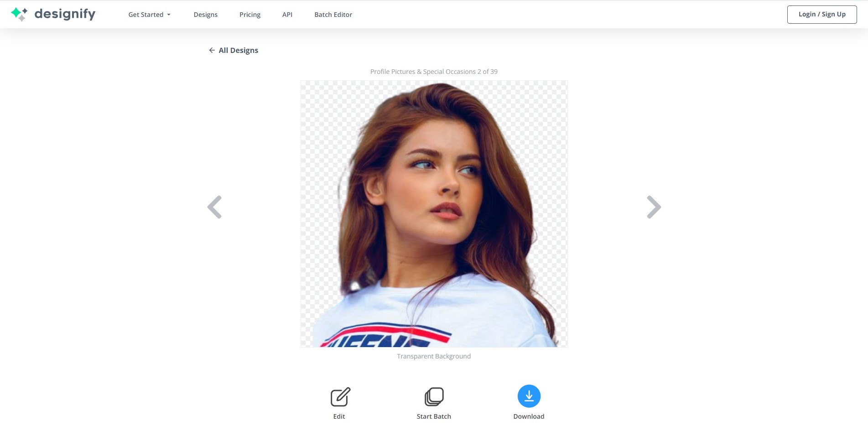The height and width of the screenshot is (431, 868).
Task: Expand the Get Started dropdown
Action: point(149,15)
